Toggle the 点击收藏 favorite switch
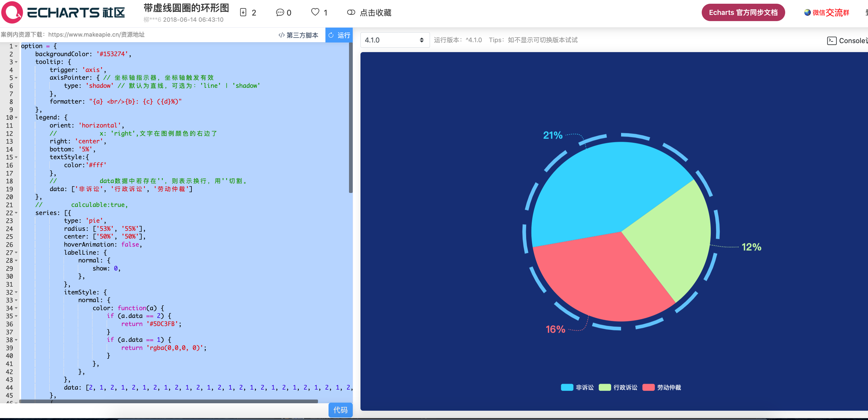 351,12
